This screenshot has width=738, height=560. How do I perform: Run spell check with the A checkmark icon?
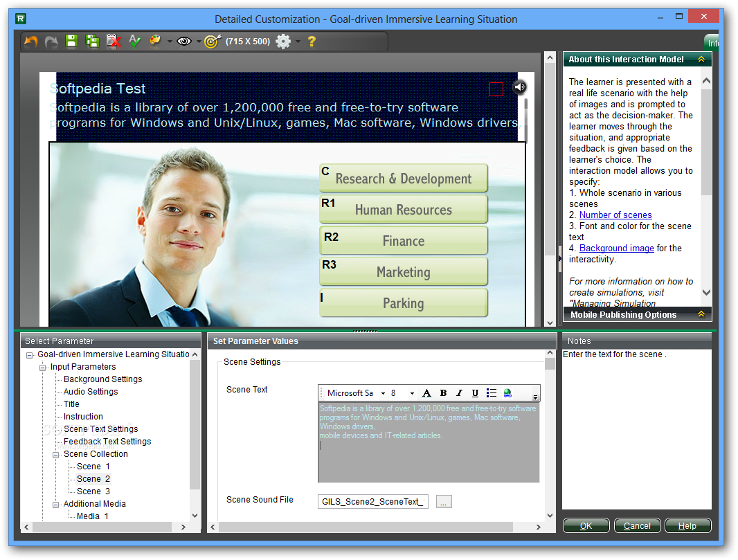pos(134,42)
